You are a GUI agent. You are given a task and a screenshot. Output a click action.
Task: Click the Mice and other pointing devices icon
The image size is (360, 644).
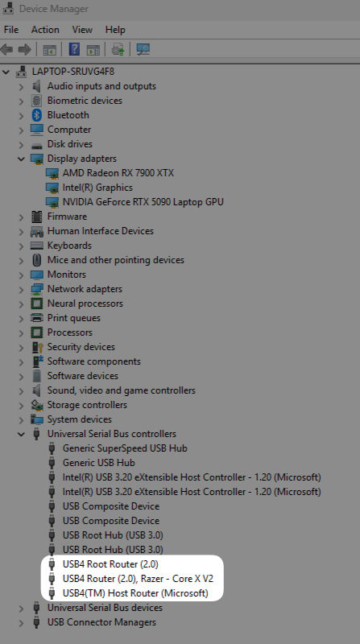coord(36,260)
